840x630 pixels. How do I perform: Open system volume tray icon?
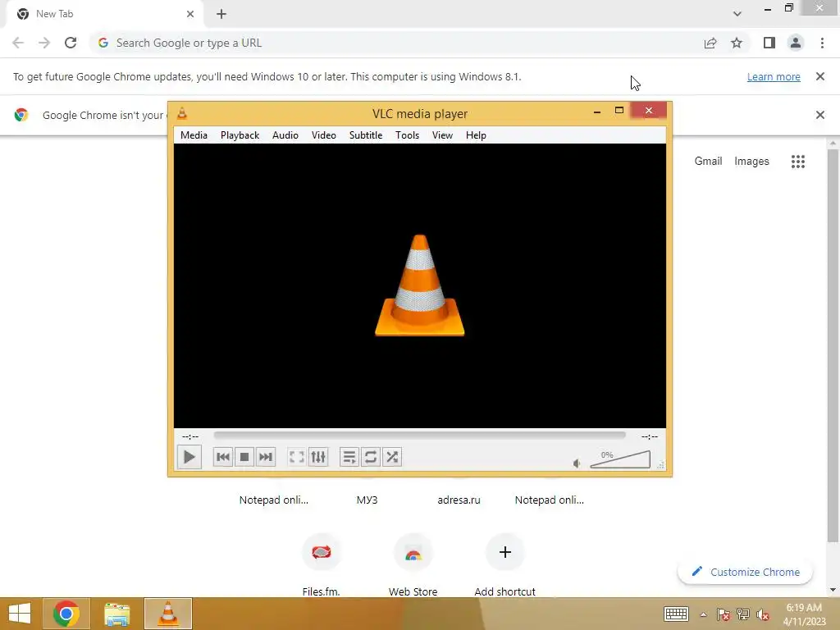coord(763,614)
